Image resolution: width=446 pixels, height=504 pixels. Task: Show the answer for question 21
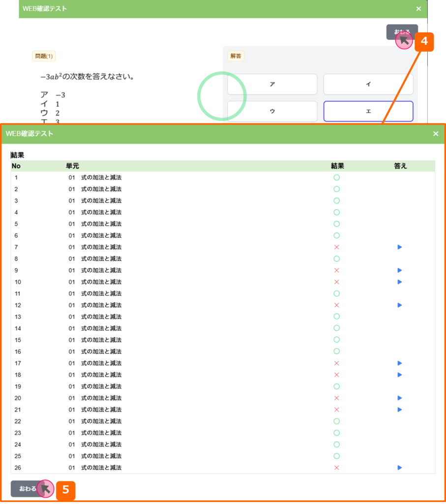[x=400, y=409]
